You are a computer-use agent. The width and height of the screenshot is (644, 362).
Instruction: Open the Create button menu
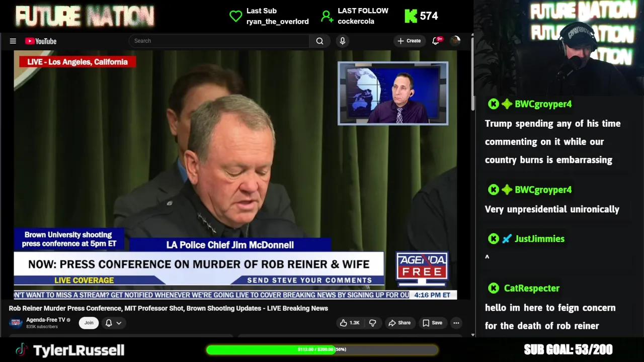[409, 41]
